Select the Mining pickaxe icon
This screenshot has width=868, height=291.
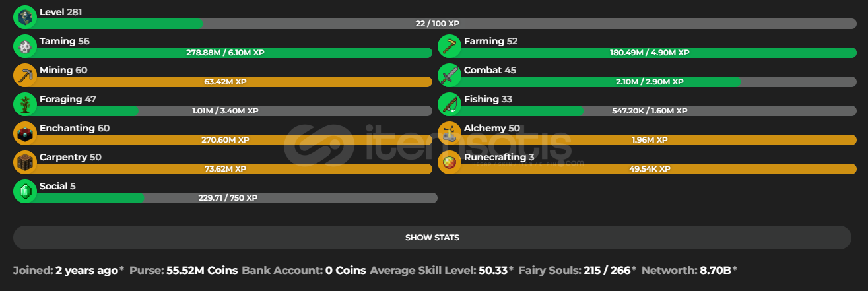(25, 75)
